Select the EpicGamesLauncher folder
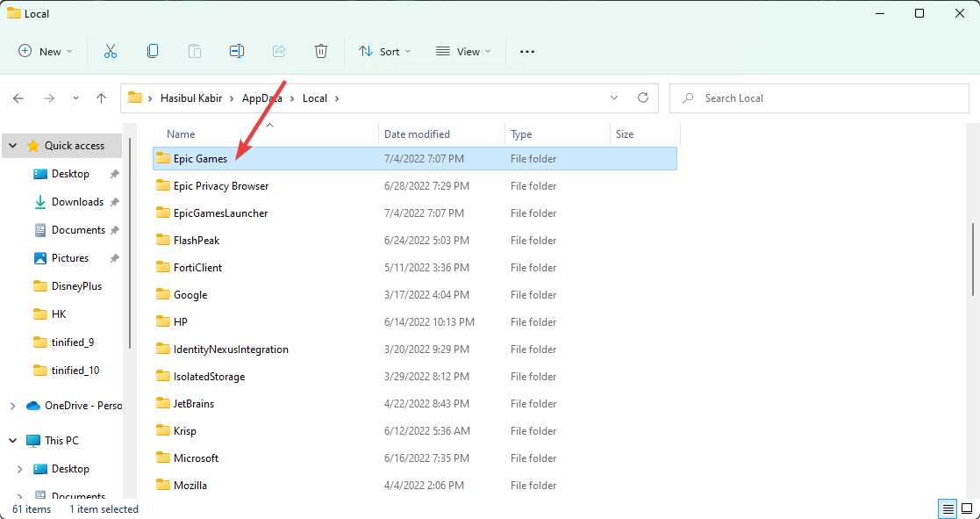 click(415, 213)
